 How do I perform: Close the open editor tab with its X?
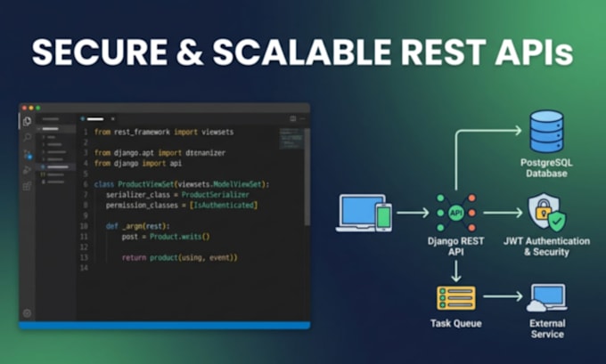point(113,119)
